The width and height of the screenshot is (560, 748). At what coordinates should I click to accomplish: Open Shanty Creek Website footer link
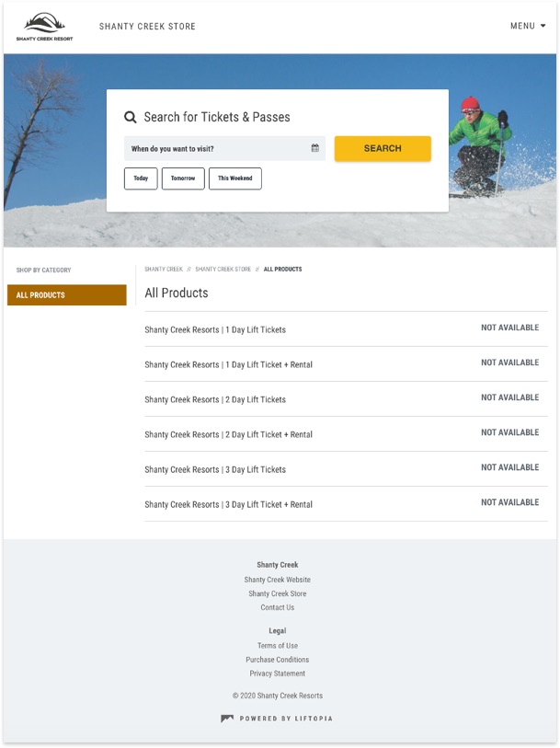(278, 580)
